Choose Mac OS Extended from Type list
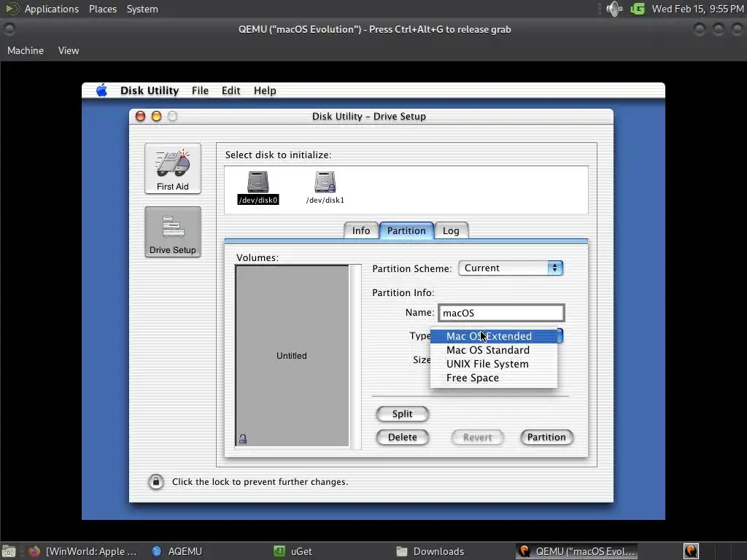The width and height of the screenshot is (747, 560). pos(494,336)
